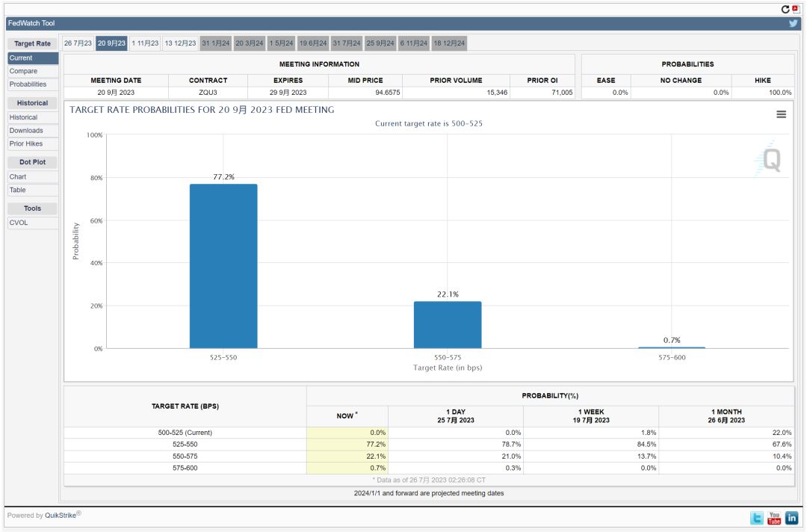
Task: Click the 0.7% bar label
Action: [x=672, y=340]
